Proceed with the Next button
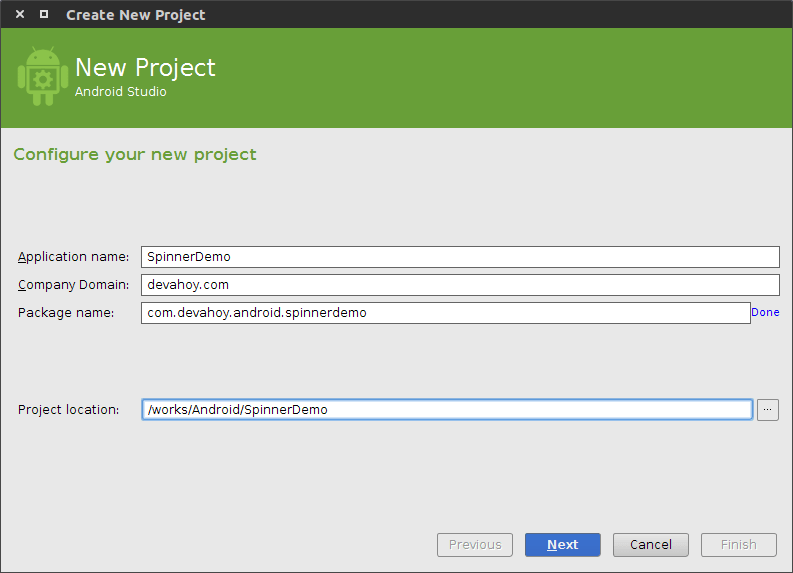Image resolution: width=793 pixels, height=573 pixels. 563,545
